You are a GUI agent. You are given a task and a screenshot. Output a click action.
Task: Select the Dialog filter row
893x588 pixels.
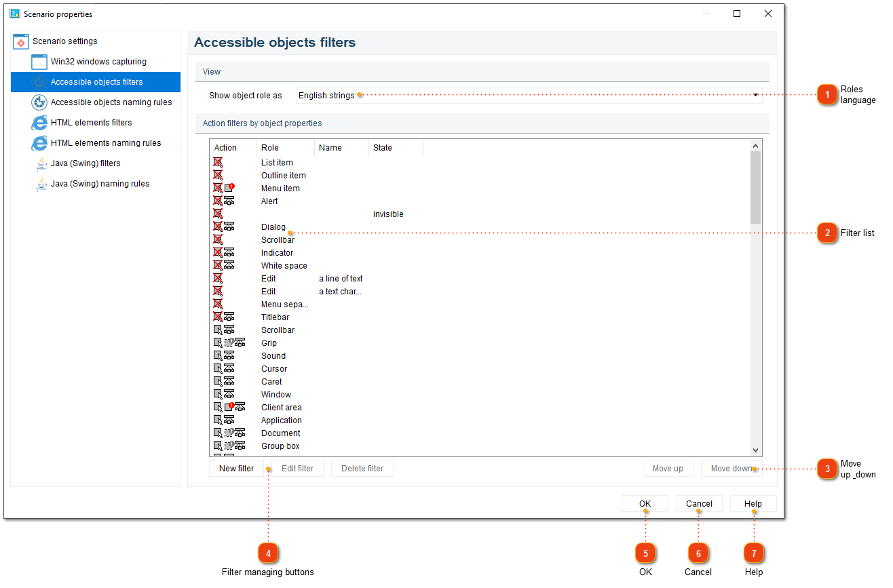click(x=273, y=227)
